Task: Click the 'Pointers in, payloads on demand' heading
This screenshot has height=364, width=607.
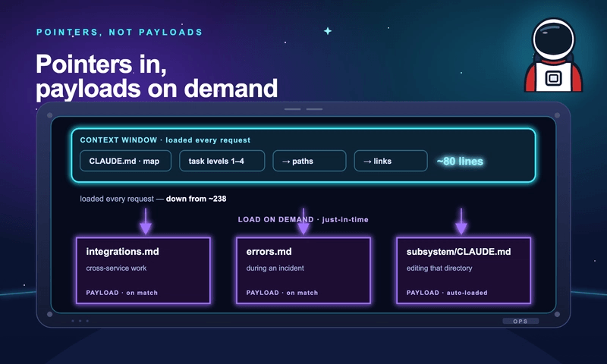Action: click(156, 76)
